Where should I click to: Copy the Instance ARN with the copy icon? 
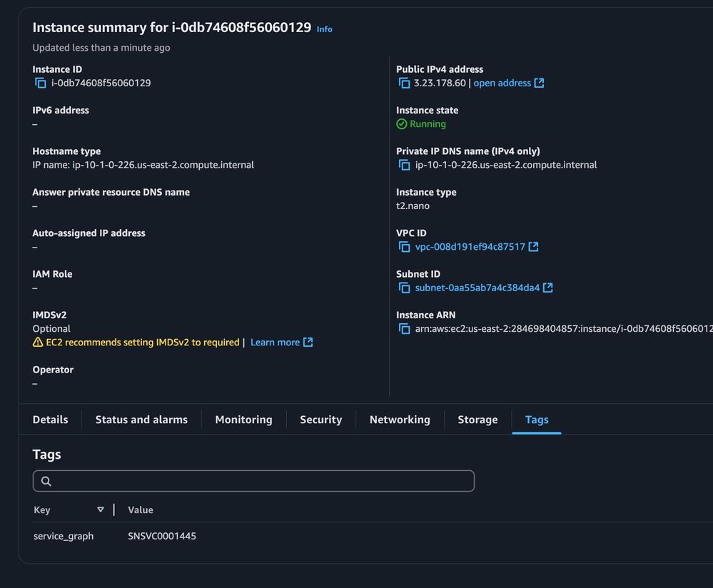pos(405,328)
